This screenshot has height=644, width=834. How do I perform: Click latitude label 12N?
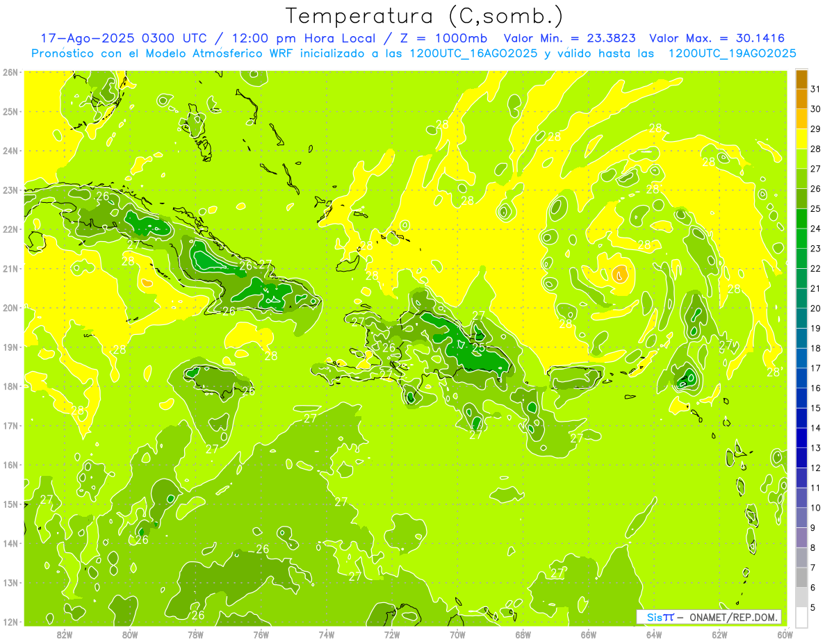[10, 622]
